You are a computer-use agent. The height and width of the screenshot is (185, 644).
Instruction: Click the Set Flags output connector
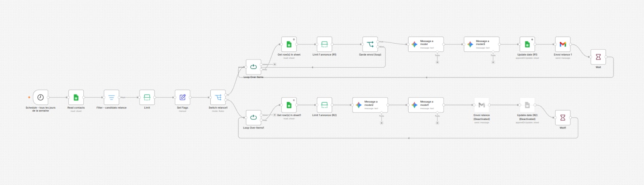point(191,97)
